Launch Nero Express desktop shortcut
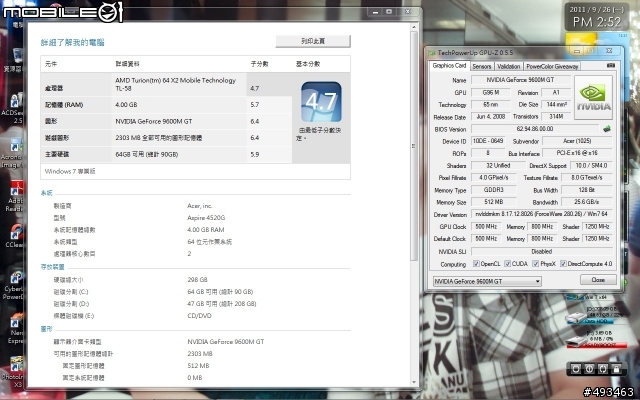Screen dimensions: 640x400 (17, 322)
